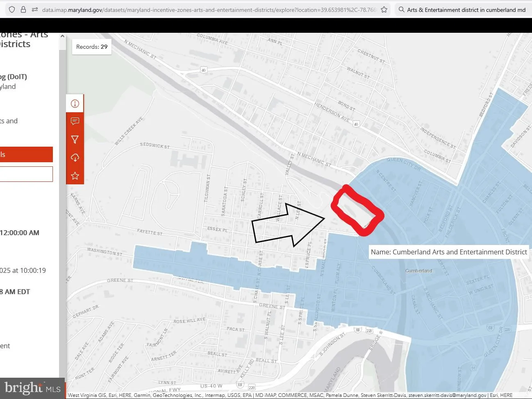Click the favorite star icon in sidebar
The height and width of the screenshot is (399, 532).
pyautogui.click(x=75, y=176)
